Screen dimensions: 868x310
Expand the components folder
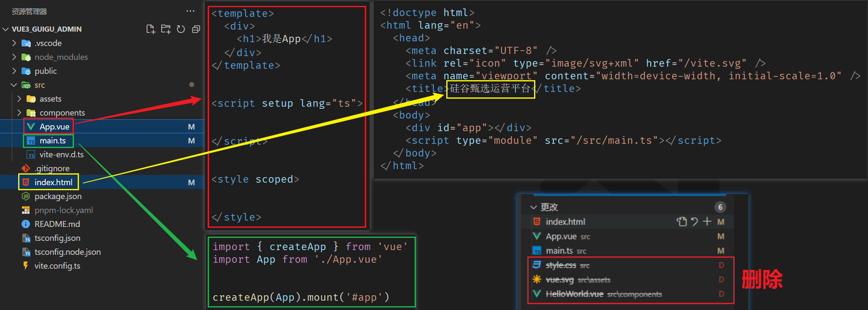[x=19, y=113]
